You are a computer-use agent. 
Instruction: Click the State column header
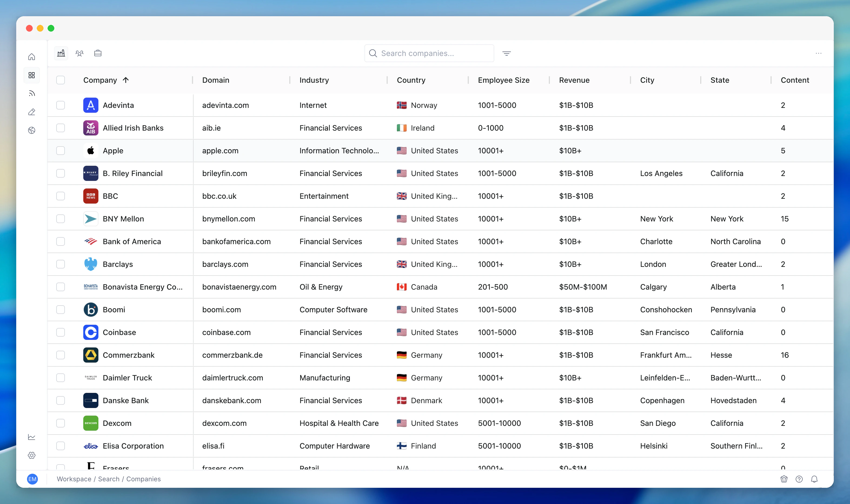point(720,80)
